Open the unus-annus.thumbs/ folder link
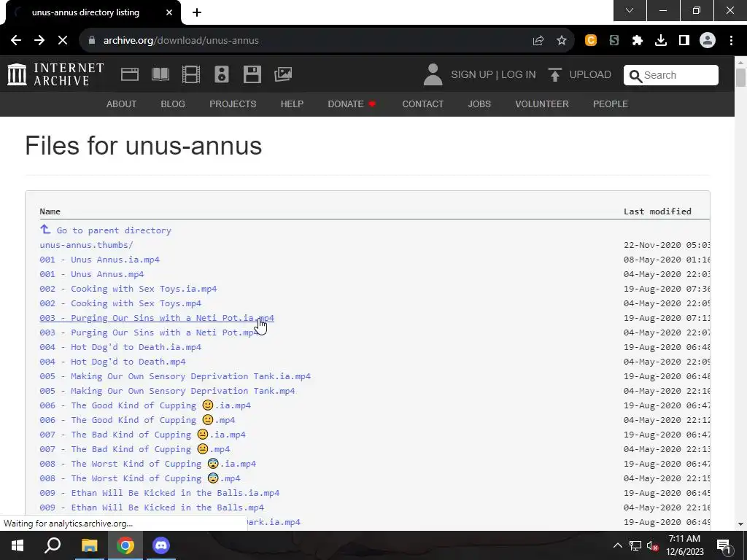Image resolution: width=747 pixels, height=560 pixels. click(x=86, y=245)
